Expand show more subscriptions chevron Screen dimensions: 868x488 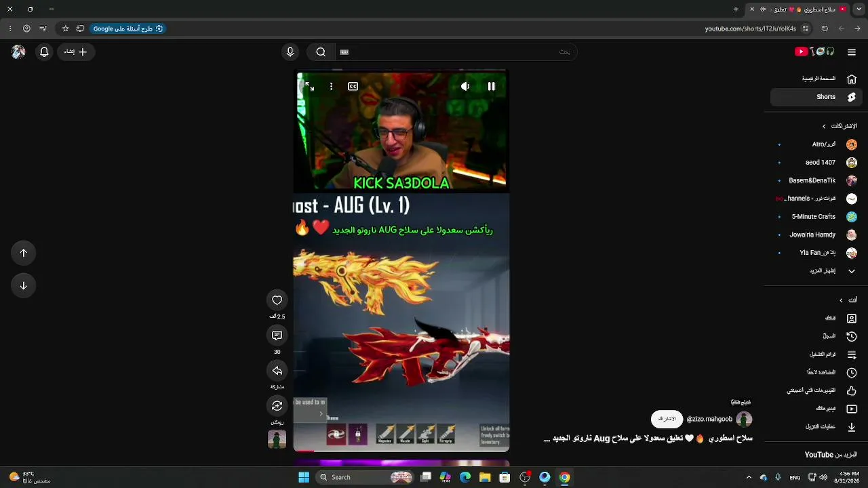pos(852,271)
